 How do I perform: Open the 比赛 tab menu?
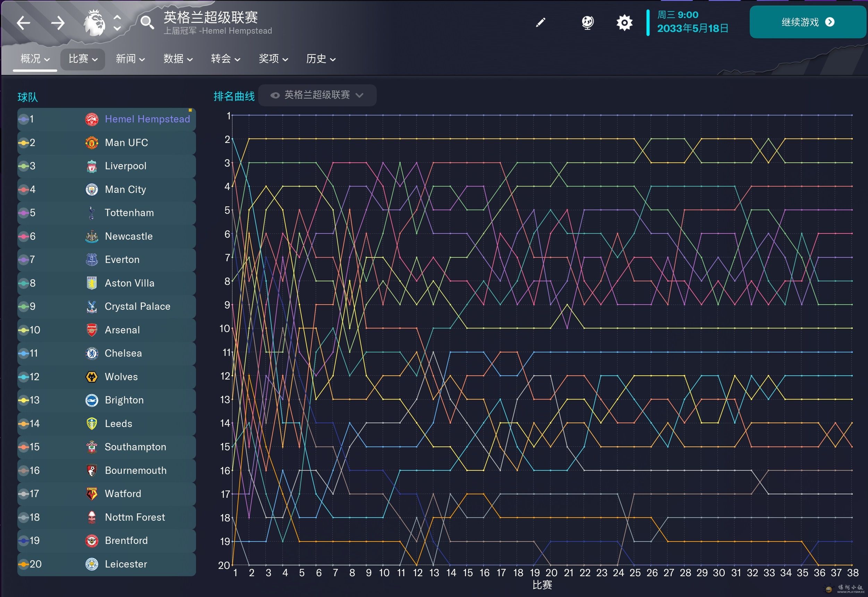(83, 59)
